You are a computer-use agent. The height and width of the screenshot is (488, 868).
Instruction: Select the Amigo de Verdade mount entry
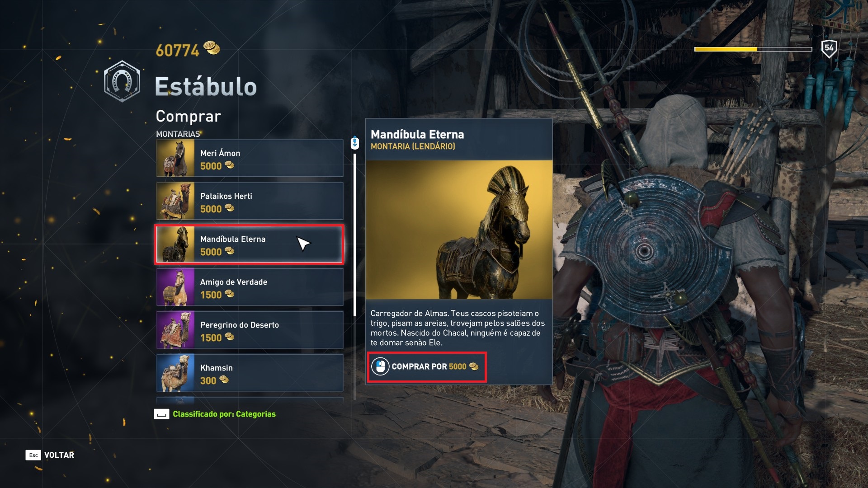(x=250, y=287)
